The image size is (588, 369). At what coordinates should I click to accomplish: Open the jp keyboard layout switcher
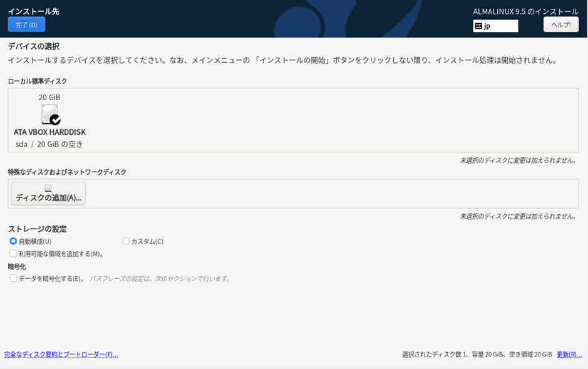(495, 26)
